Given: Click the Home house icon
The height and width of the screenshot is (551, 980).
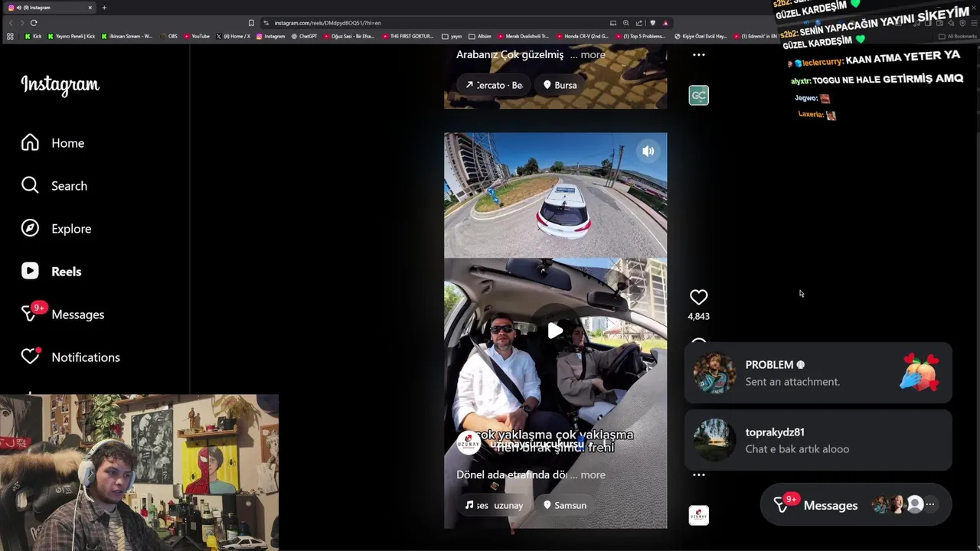Looking at the screenshot, I should click(x=30, y=143).
